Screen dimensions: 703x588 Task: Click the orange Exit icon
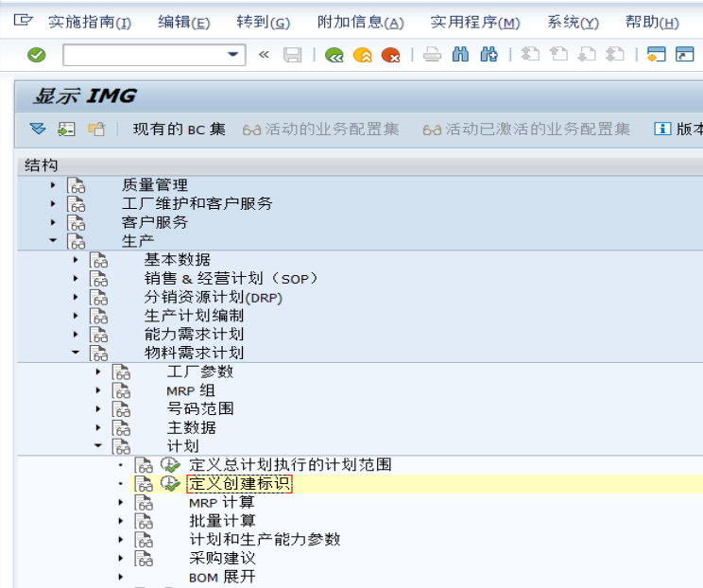tap(362, 55)
